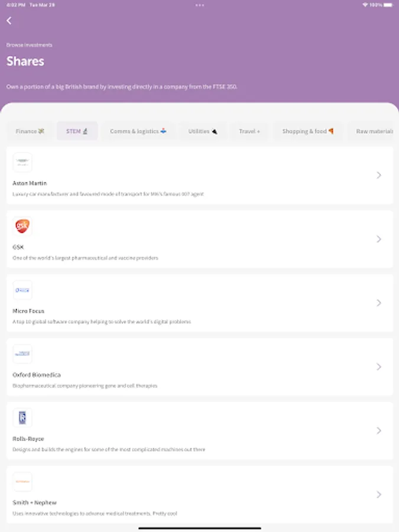Switch to the Finance tab
399x532 pixels.
30,131
